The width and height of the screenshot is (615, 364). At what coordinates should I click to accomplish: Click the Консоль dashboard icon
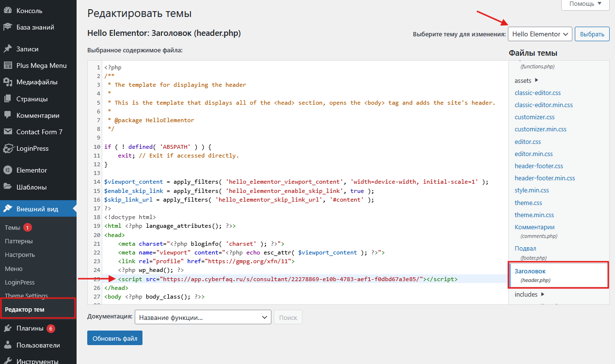point(7,11)
